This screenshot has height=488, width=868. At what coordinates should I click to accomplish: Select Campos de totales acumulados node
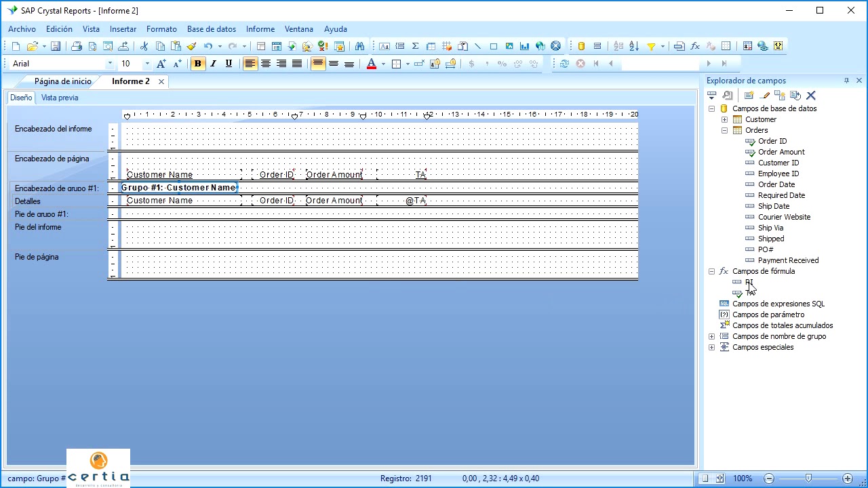(783, 325)
